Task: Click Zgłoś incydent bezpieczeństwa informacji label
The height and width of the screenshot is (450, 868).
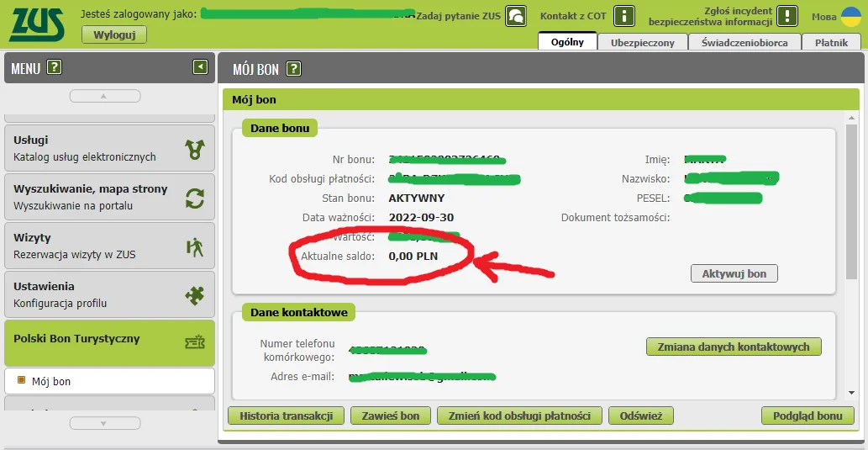Action: [x=710, y=17]
